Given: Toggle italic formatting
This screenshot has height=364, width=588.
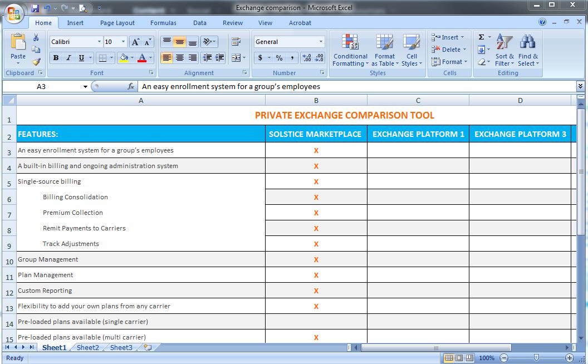Looking at the screenshot, I should click(x=68, y=58).
